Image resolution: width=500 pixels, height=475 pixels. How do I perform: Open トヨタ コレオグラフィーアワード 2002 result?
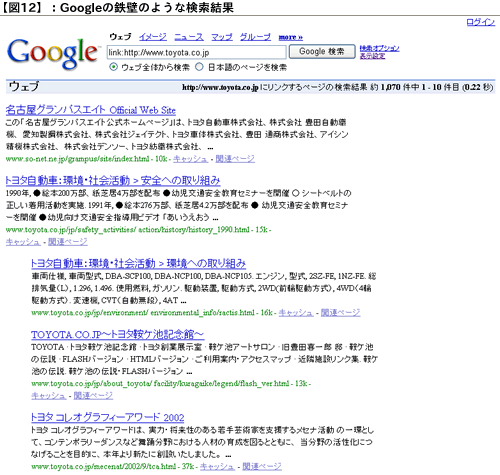[107, 417]
